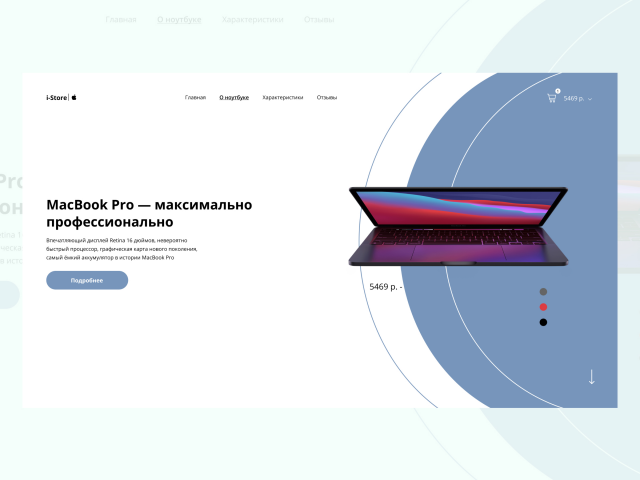Choose the black color swatch
The width and height of the screenshot is (640, 480).
(543, 322)
